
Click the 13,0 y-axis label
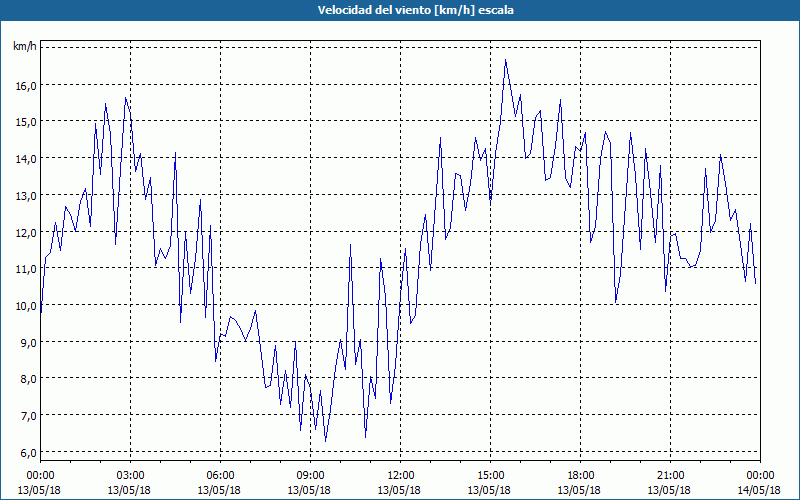pos(26,196)
